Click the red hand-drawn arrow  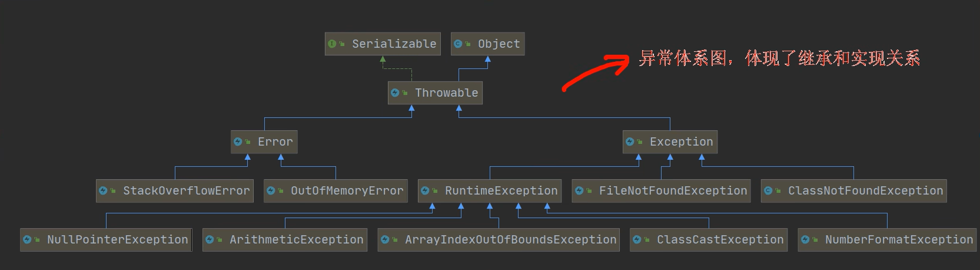(x=596, y=71)
